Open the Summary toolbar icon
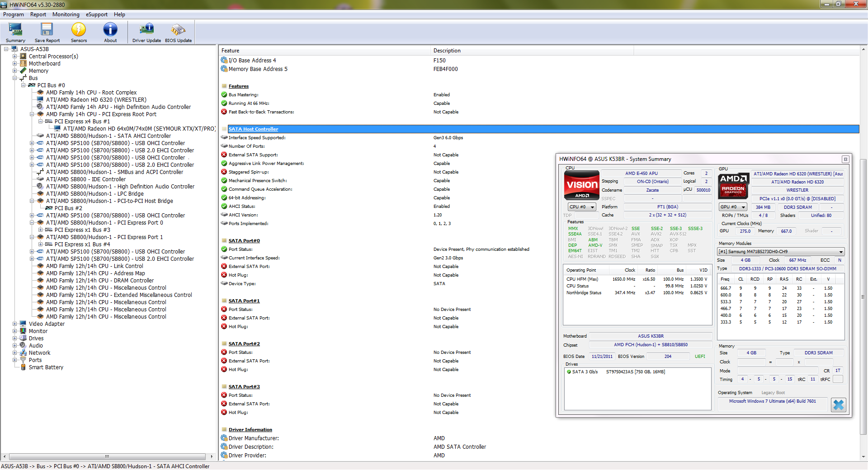Screen dimensions: 868x470 pos(15,32)
